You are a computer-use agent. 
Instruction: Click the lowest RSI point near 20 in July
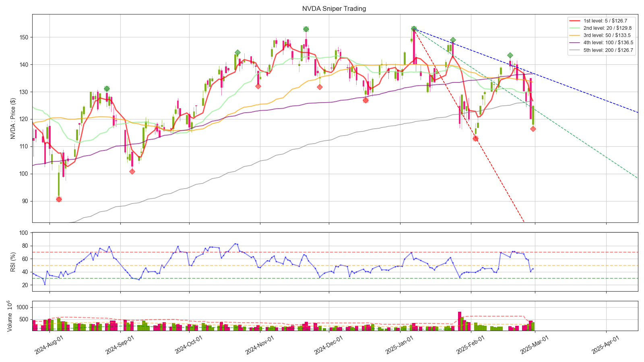[x=45, y=284]
